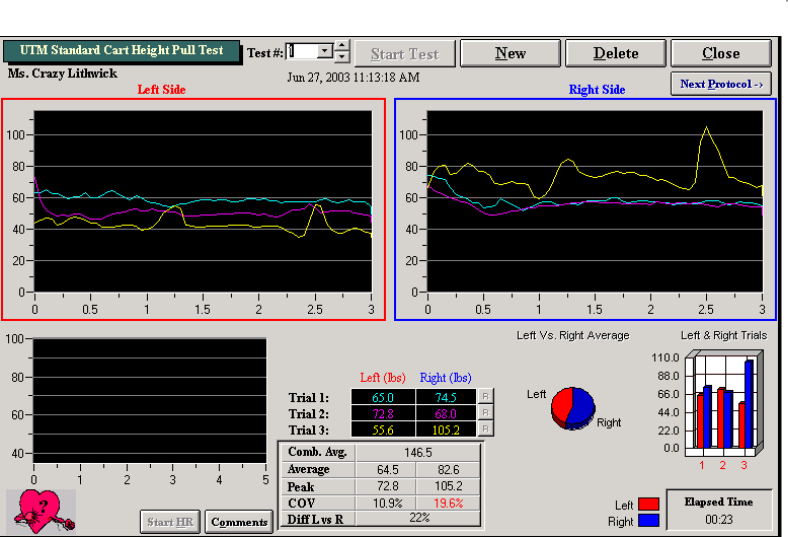Click the Trial 3: row label
Viewport: 788px width, 537px height.
click(x=309, y=430)
